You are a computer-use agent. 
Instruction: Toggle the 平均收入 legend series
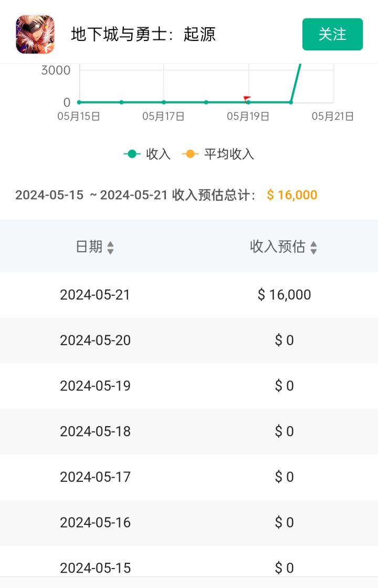(x=218, y=154)
